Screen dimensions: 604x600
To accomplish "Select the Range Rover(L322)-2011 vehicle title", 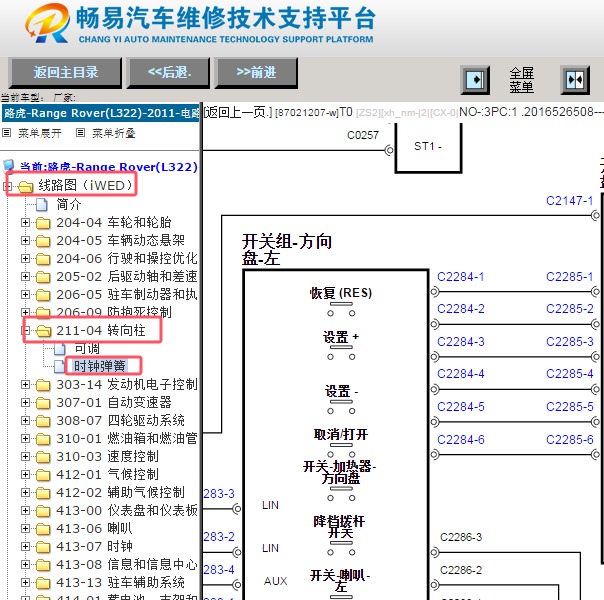I will (101, 113).
